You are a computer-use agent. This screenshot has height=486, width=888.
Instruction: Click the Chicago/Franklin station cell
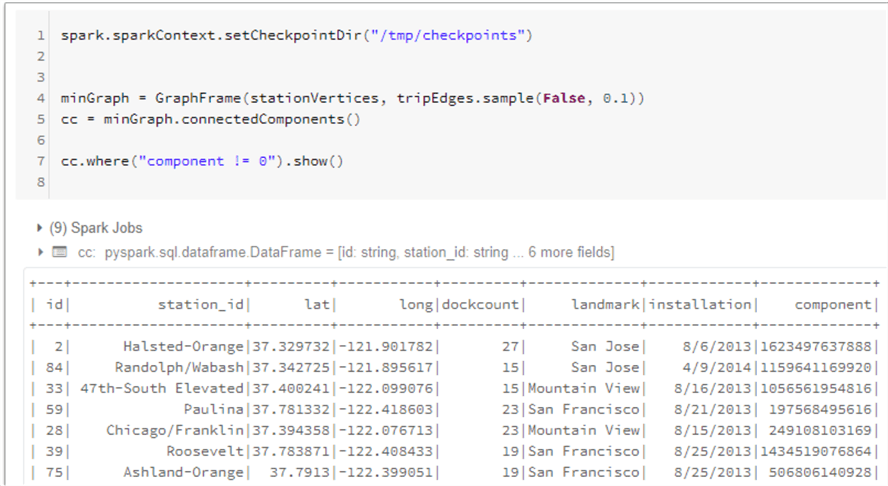point(175,430)
